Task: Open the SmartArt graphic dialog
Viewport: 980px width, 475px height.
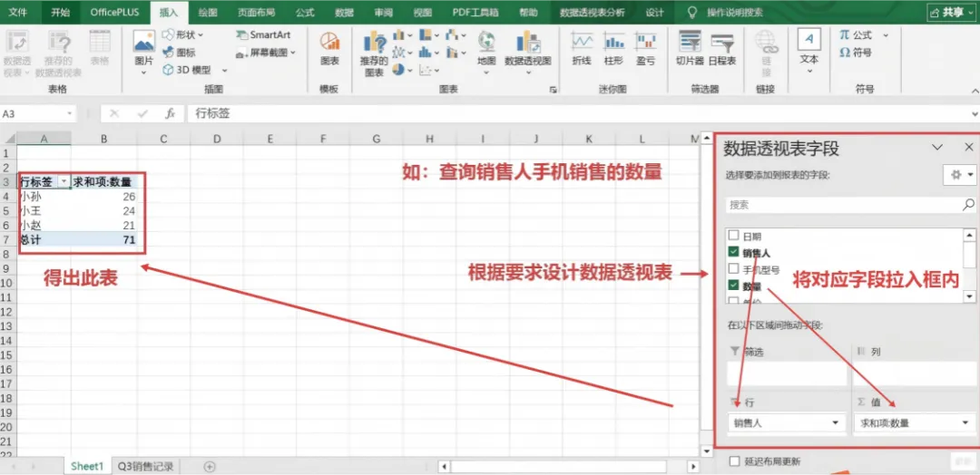Action: tap(263, 35)
